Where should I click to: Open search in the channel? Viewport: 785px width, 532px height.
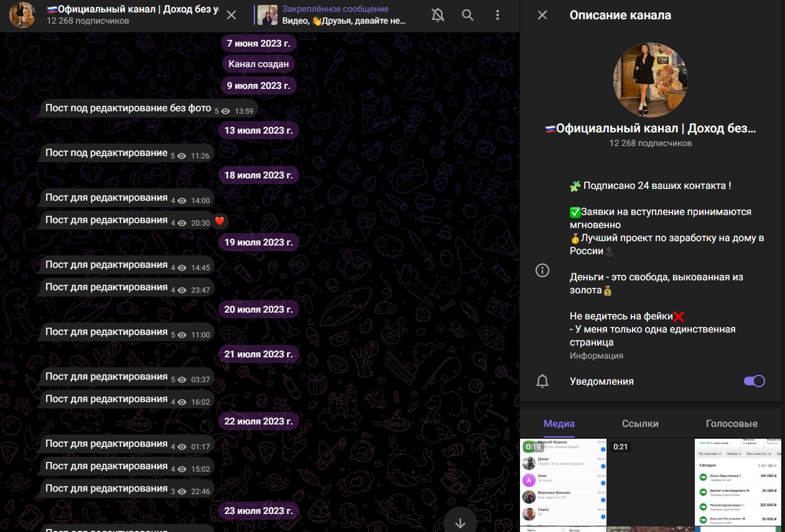[x=468, y=16]
